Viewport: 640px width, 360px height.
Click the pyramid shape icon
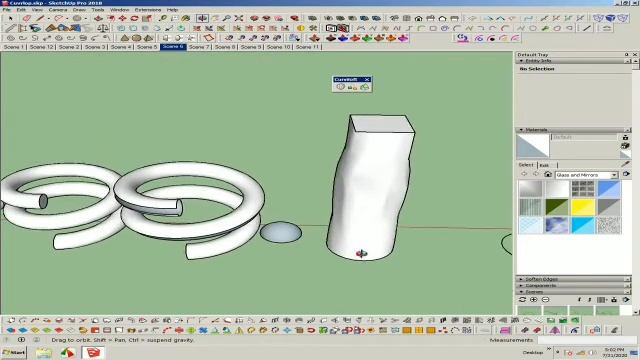click(x=124, y=38)
